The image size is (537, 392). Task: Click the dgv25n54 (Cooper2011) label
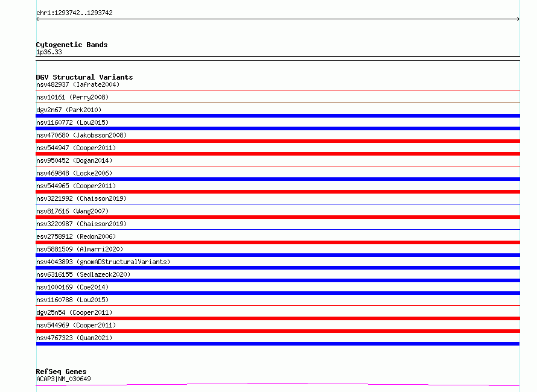pyautogui.click(x=74, y=312)
